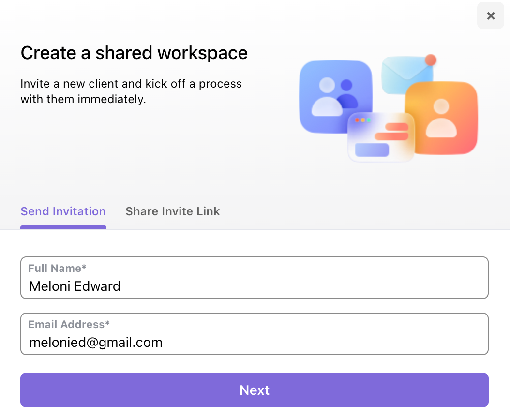Click the three colored window dots
This screenshot has height=420, width=510.
[x=362, y=120]
